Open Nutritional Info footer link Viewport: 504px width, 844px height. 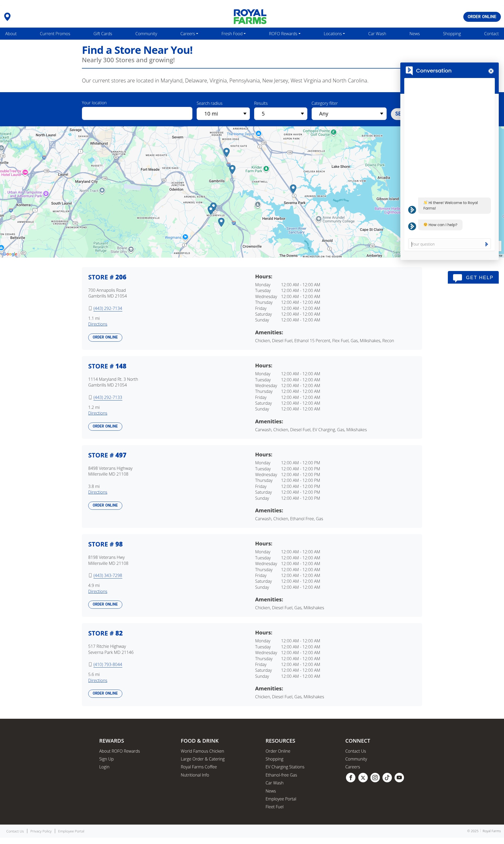tap(195, 775)
